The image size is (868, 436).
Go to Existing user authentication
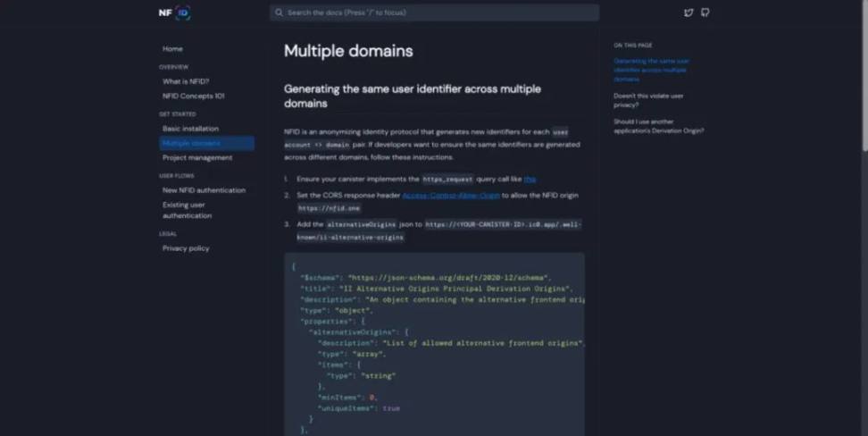click(188, 210)
